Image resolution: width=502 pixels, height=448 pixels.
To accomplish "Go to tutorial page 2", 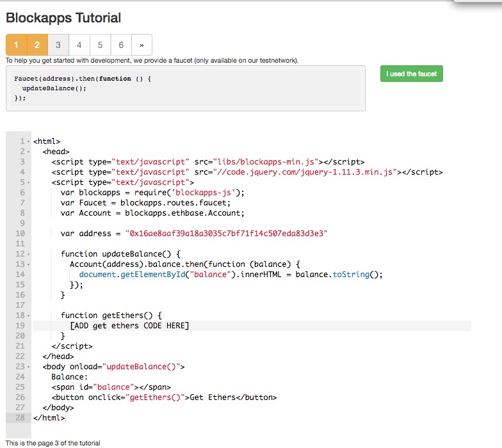I will [37, 45].
